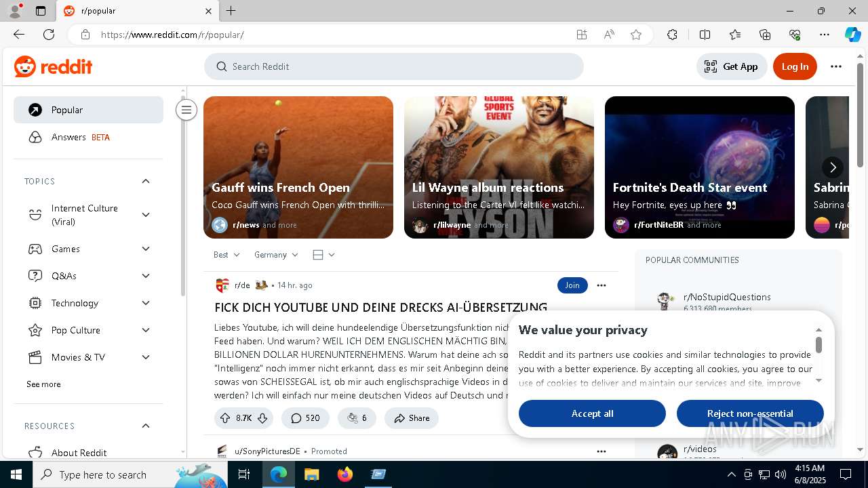
Task: Close the r/popular tab
Action: point(209,11)
